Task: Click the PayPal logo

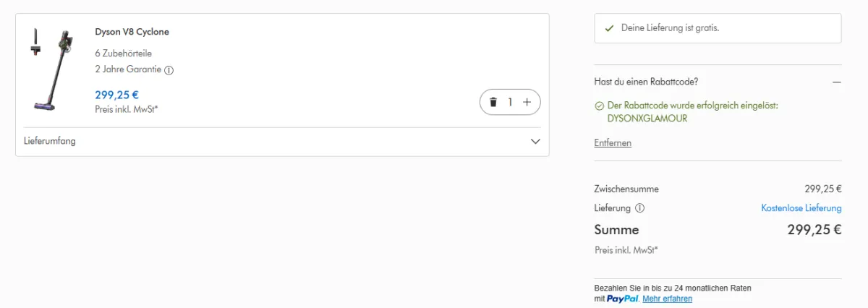Action: 622,299
